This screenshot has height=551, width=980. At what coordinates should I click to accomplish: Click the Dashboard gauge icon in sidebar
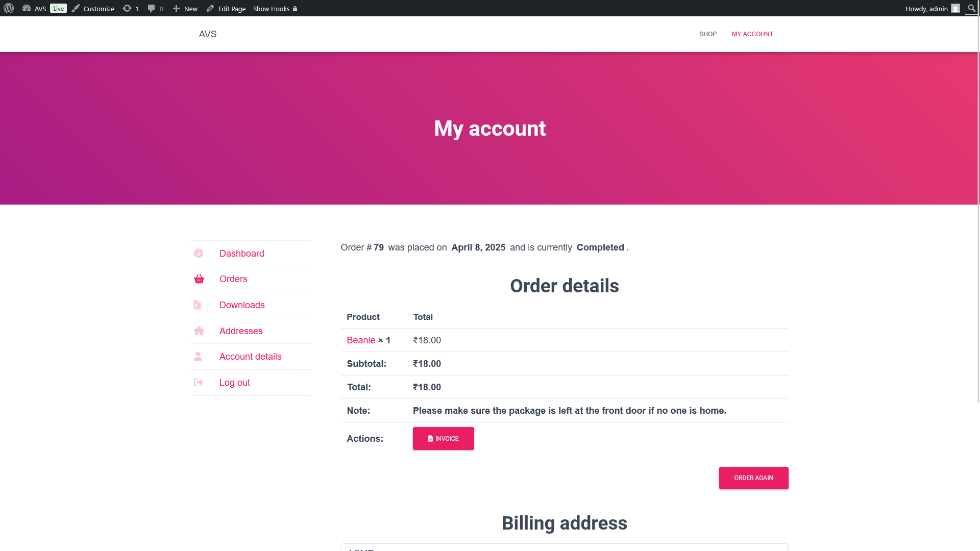(199, 254)
